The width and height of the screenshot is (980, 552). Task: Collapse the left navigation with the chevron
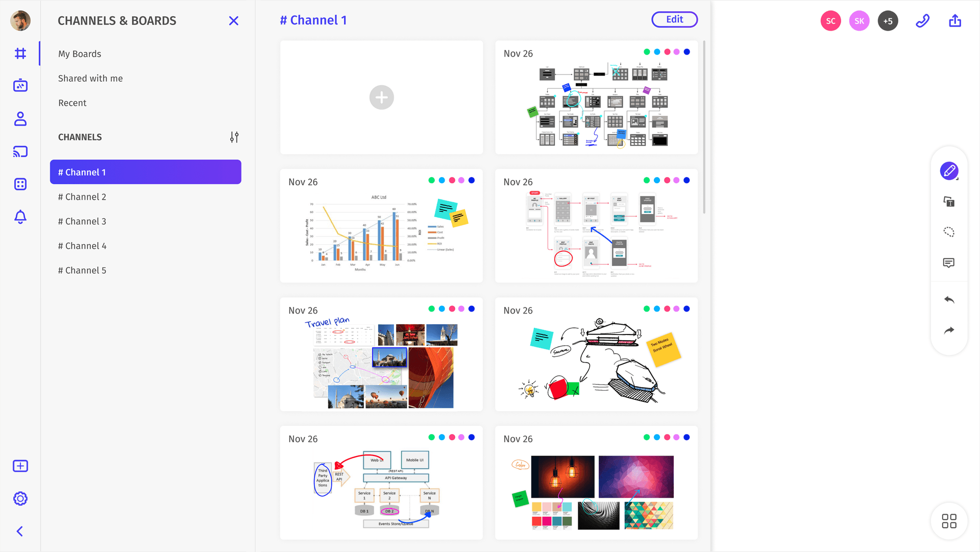tap(20, 532)
